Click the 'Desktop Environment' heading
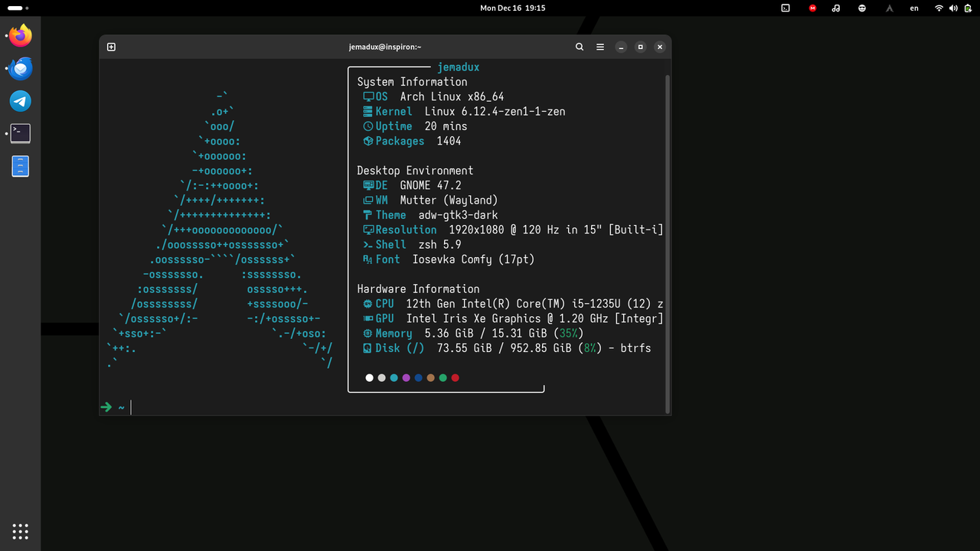Viewport: 980px width, 551px height. 415,171
